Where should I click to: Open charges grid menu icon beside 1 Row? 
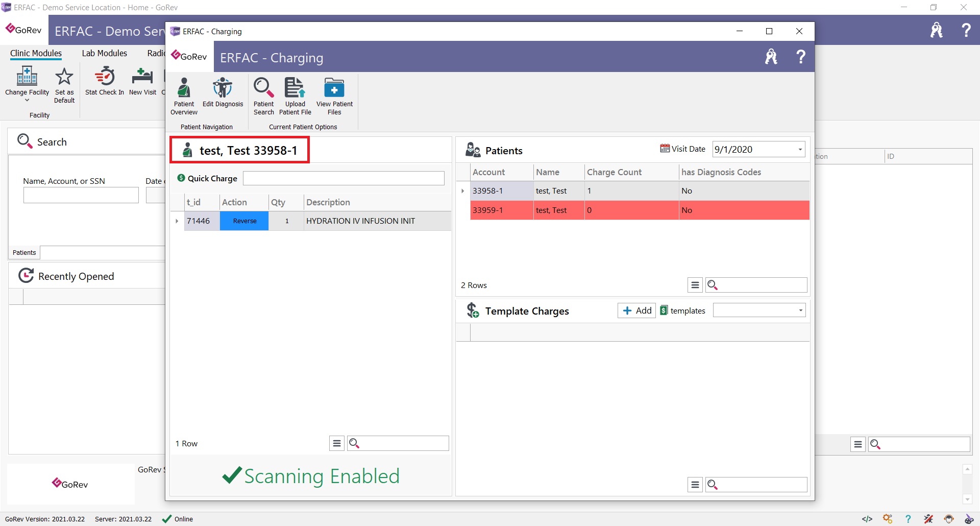click(337, 443)
